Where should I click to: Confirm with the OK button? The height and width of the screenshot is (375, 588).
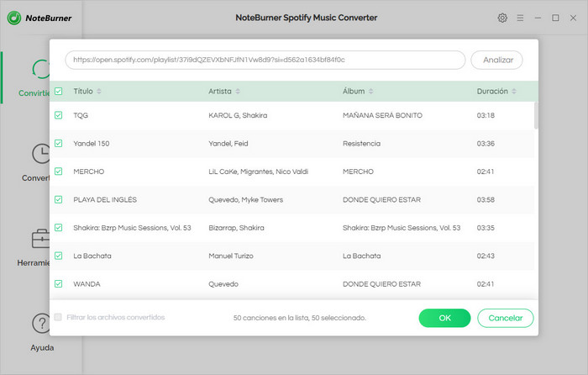pyautogui.click(x=444, y=318)
